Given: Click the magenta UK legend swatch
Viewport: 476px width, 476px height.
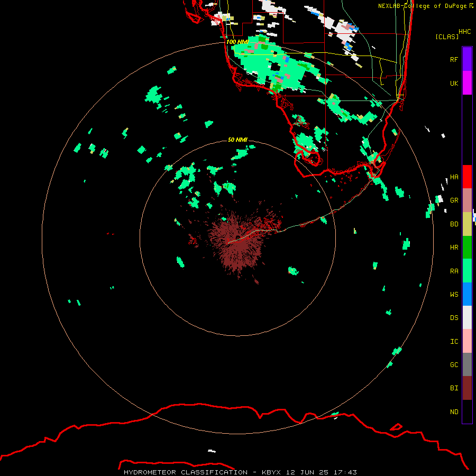Looking at the screenshot, I should coord(467,83).
